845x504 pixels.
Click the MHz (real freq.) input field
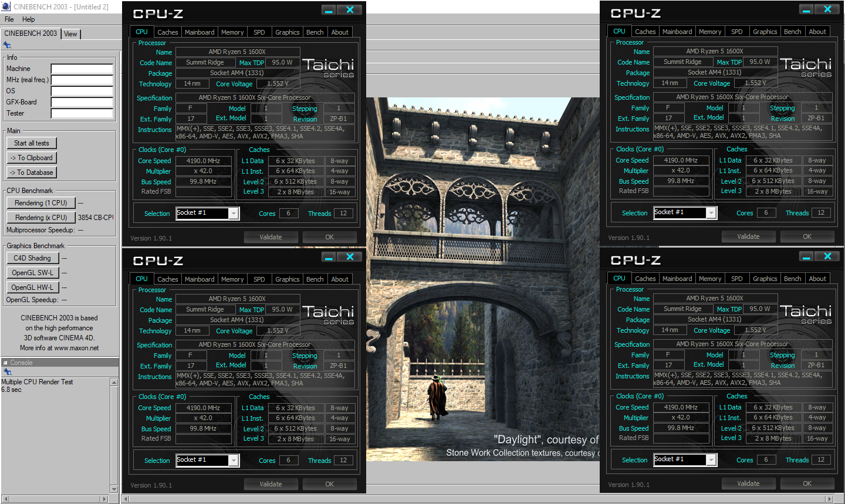[x=82, y=80]
